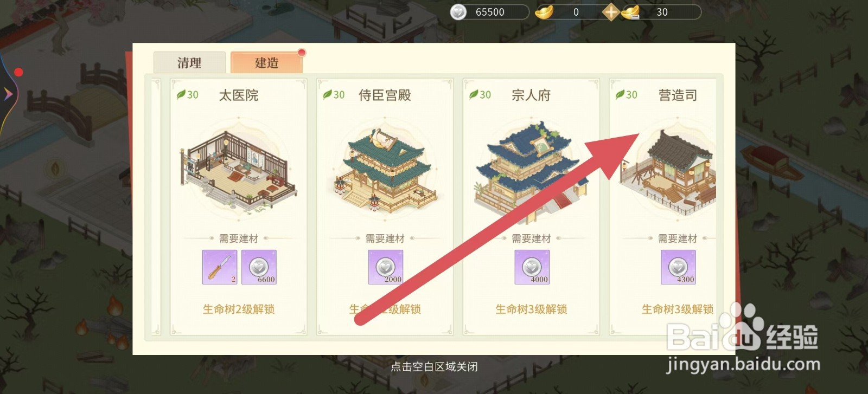Switch to the 清理 tab
Viewport: 868px width, 394px height.
(189, 62)
